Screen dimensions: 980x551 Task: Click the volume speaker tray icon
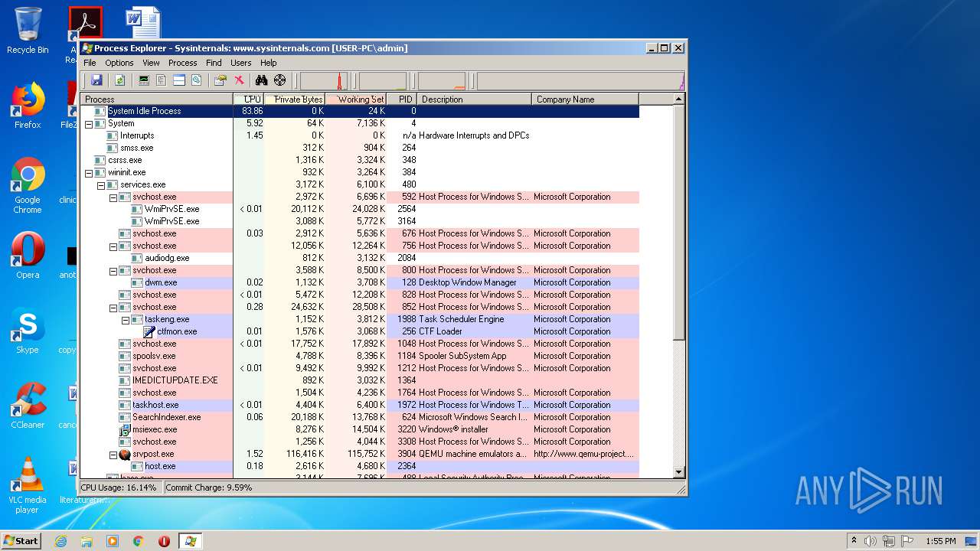click(871, 541)
